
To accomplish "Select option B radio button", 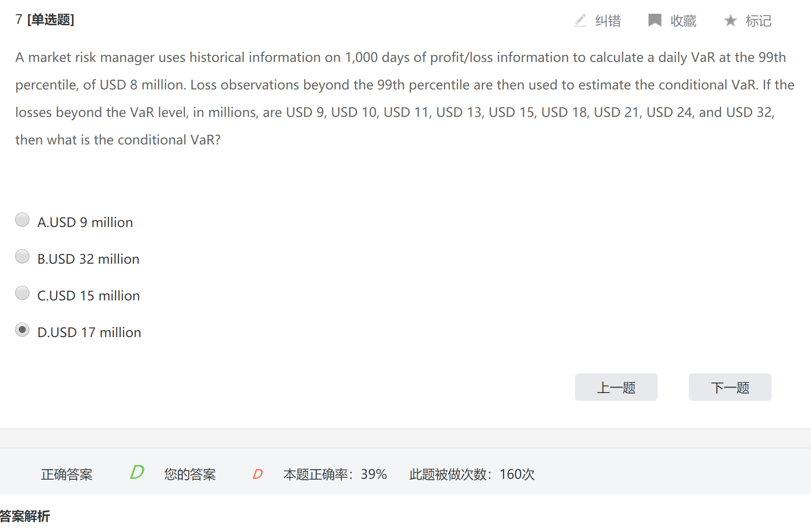I will pyautogui.click(x=22, y=256).
